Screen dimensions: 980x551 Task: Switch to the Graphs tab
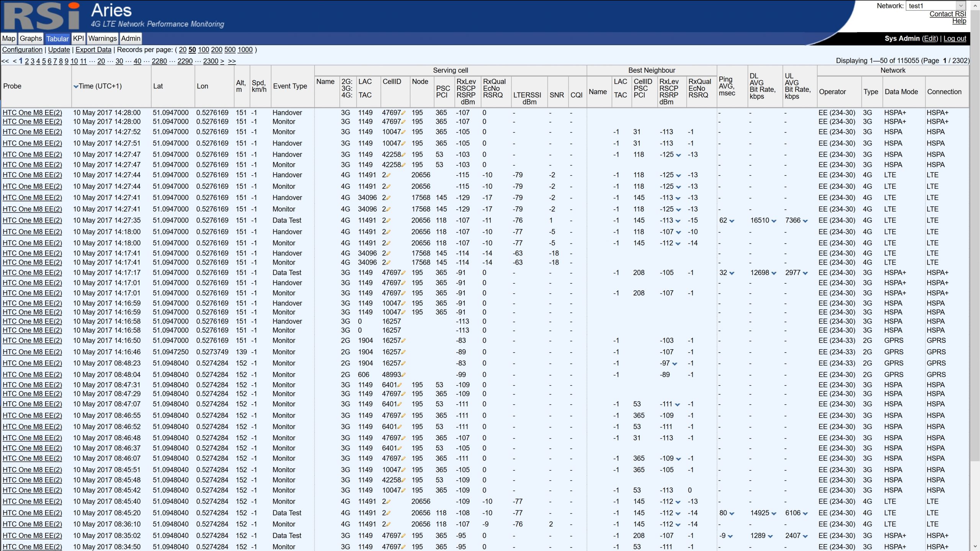point(31,38)
